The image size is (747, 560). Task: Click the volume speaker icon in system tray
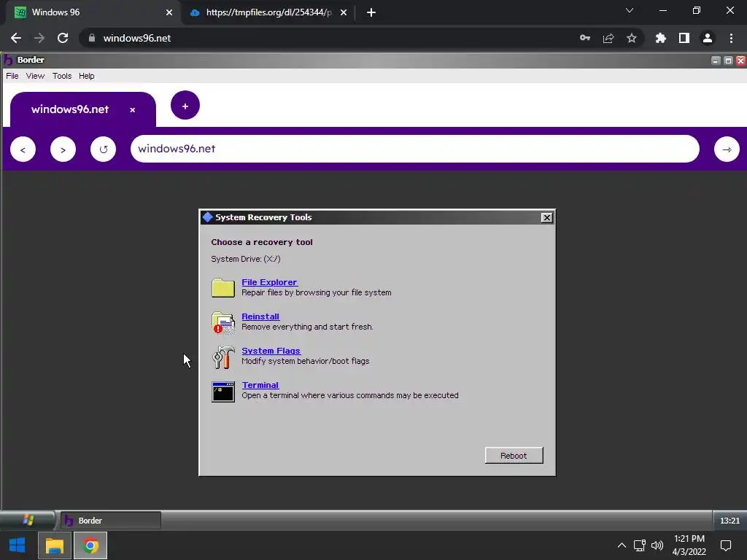[657, 545]
